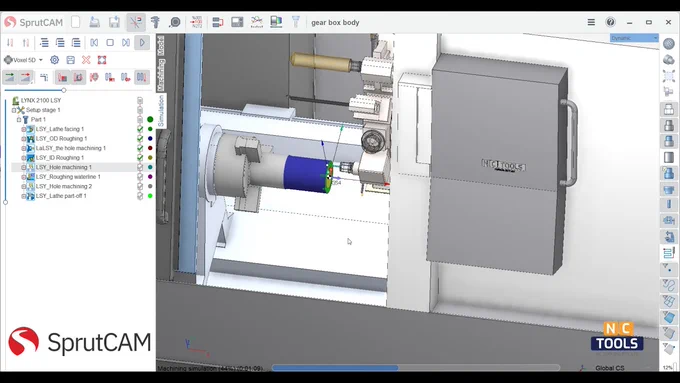Save simulation result with disk icon
The image size is (680, 383).
[x=71, y=60]
